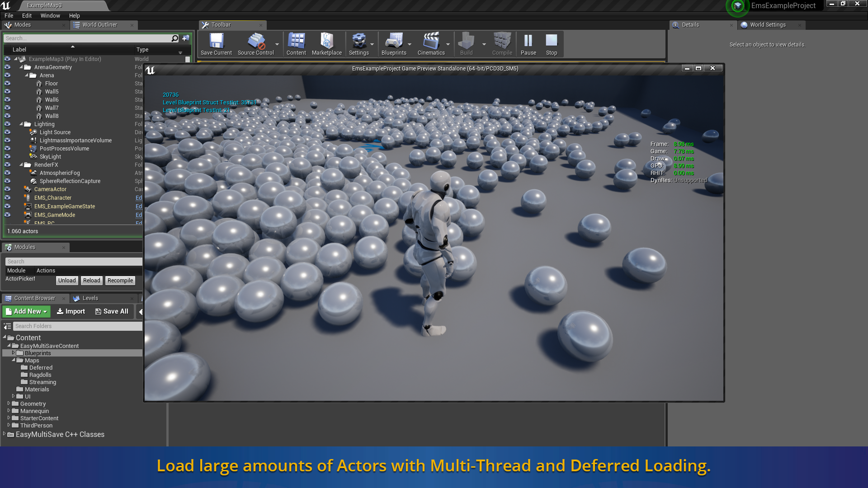Hide the Light Source actor via the eye icon
Image resolution: width=868 pixels, height=488 pixels.
coord(7,132)
